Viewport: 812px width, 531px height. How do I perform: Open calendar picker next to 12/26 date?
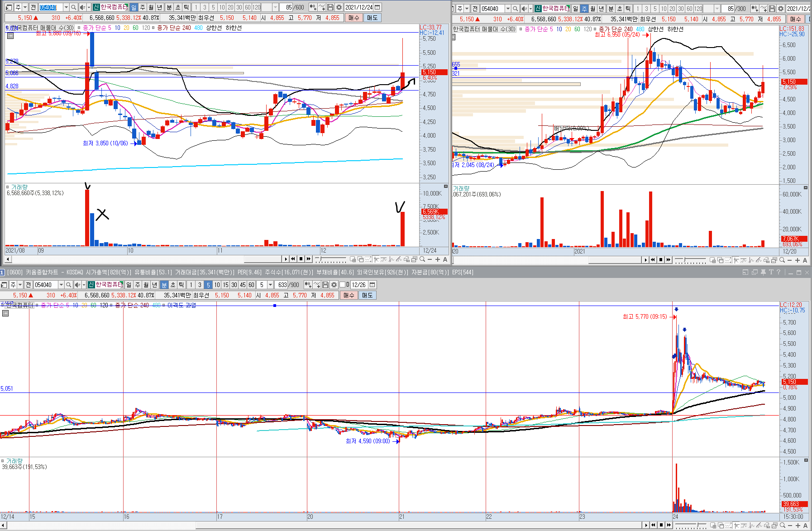[373, 285]
